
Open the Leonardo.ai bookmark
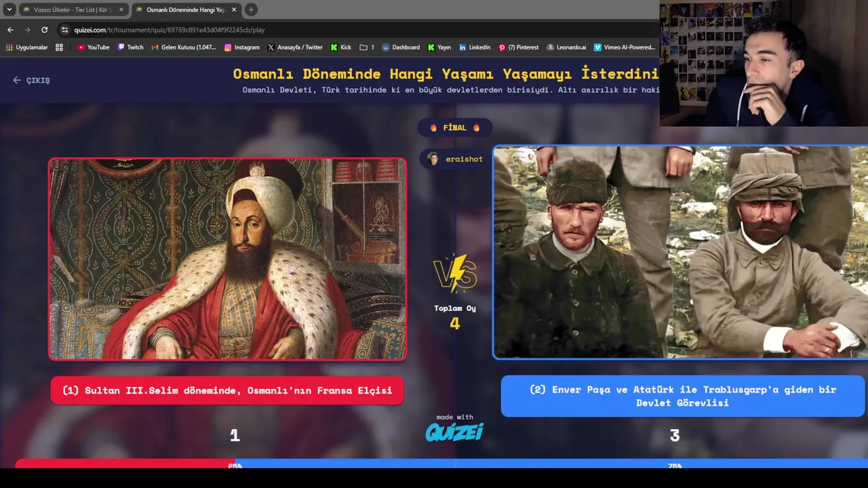pyautogui.click(x=566, y=47)
